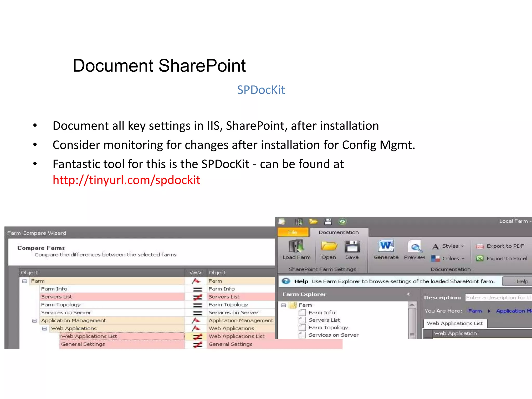Click the Preview magnifier icon
This screenshot has height=399, width=532.
(415, 247)
